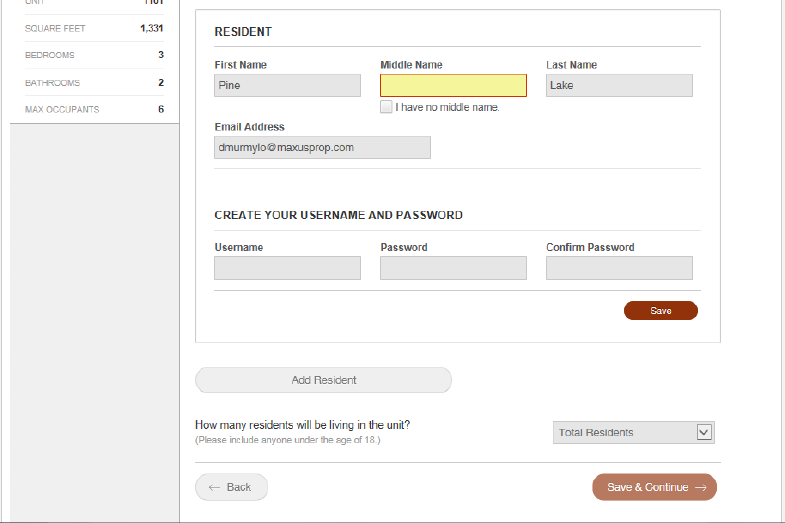
Task: Click the brown Save button
Action: 660,311
